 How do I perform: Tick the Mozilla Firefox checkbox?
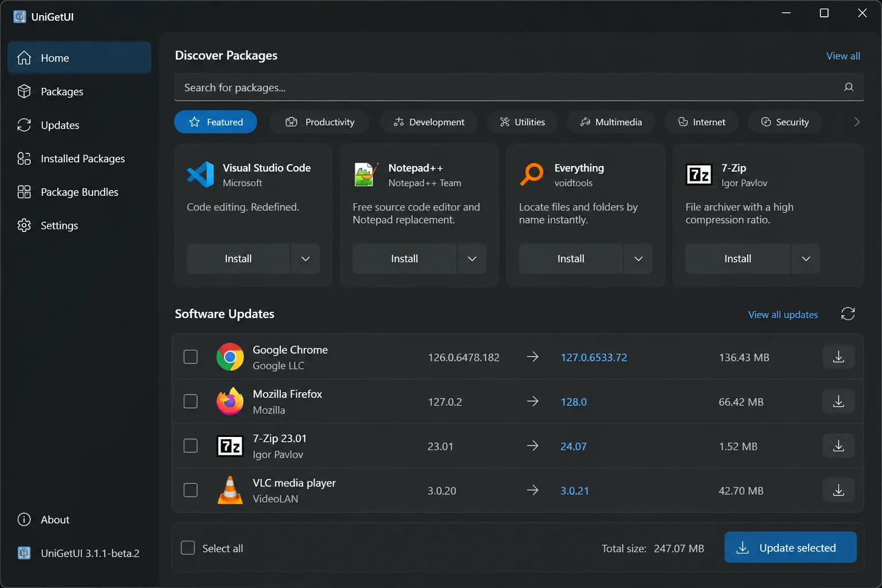coord(191,401)
